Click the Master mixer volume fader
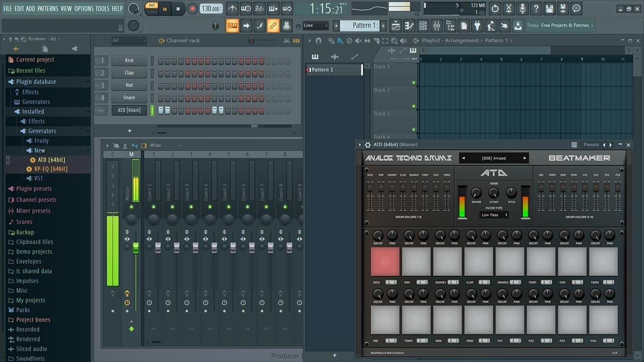Screen dimensions: 644x362 tap(136, 247)
